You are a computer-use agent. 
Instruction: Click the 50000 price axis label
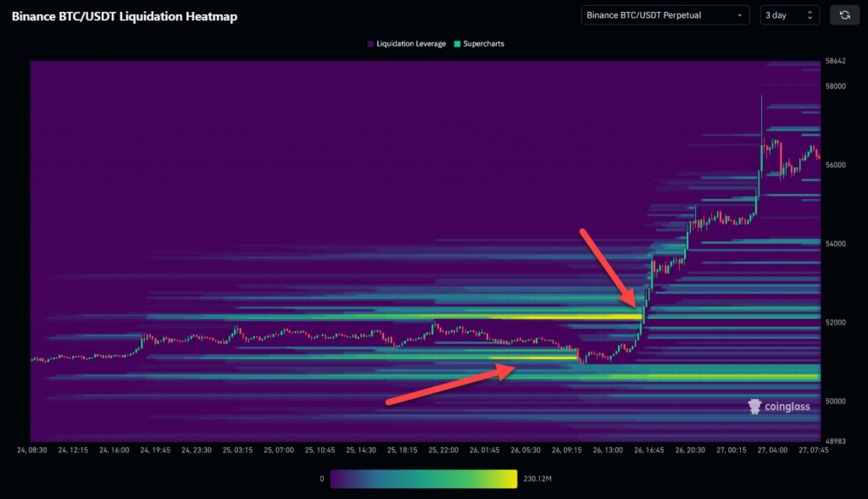pos(835,401)
